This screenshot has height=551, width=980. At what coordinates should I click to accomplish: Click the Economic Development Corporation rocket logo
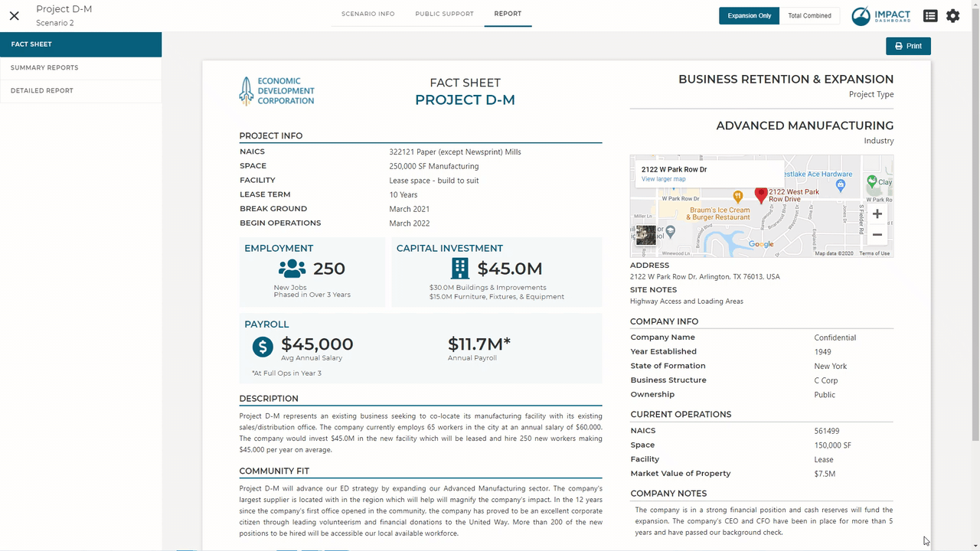[x=247, y=90]
